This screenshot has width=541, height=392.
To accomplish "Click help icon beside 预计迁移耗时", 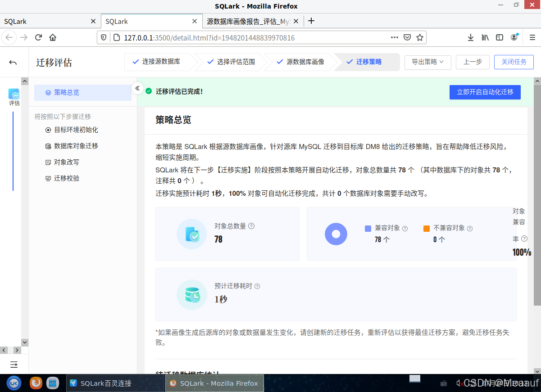I will pos(257,286).
